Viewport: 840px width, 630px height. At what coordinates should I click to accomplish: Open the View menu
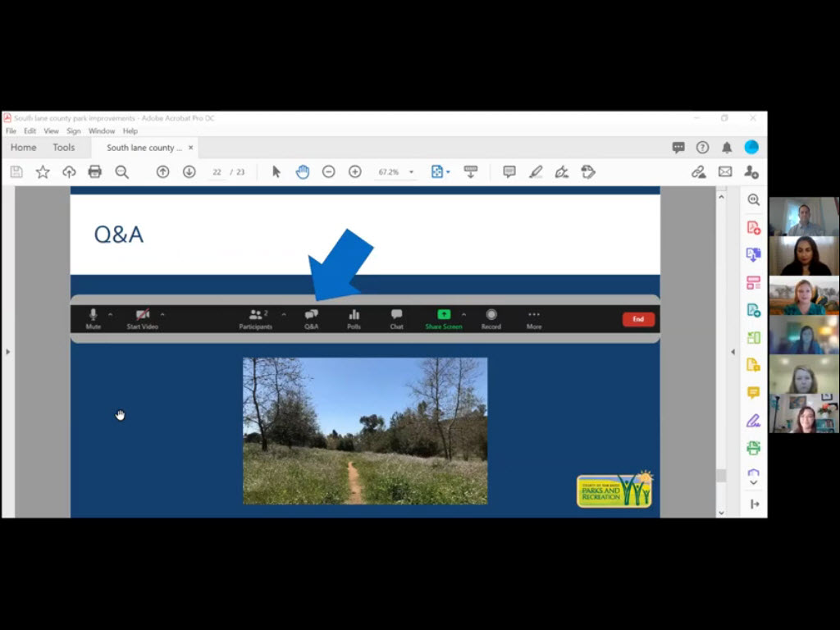point(51,131)
